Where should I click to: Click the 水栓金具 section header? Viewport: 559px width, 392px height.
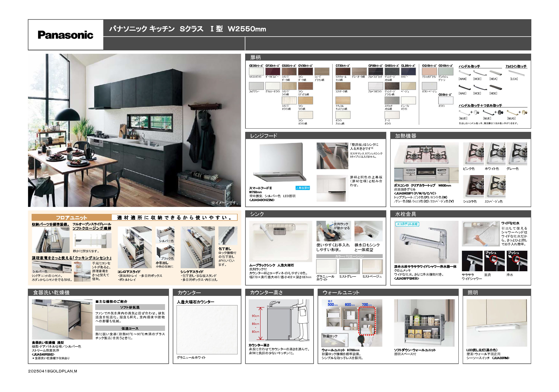(x=460, y=214)
